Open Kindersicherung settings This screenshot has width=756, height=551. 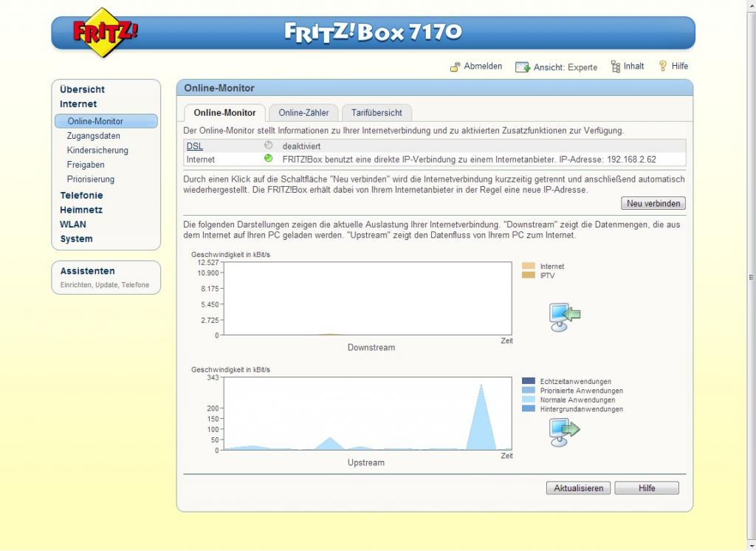[x=97, y=150]
